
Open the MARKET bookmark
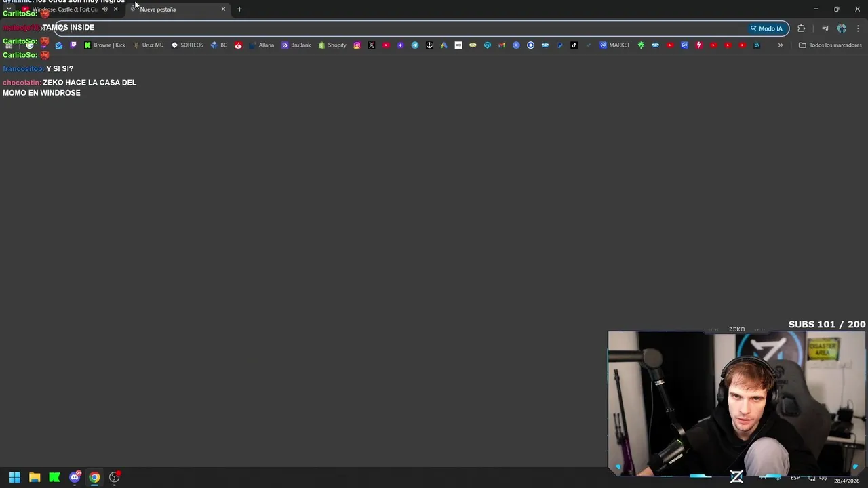pyautogui.click(x=615, y=45)
